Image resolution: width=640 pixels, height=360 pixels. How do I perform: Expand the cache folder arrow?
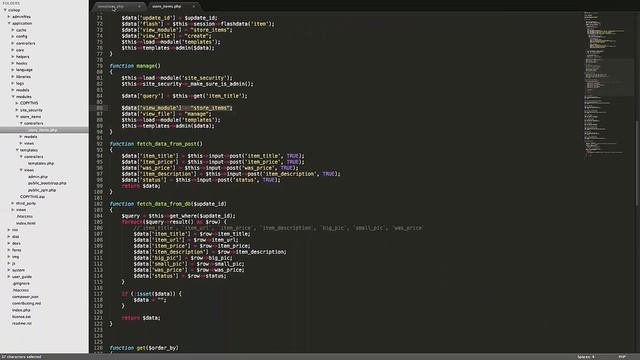13,30
